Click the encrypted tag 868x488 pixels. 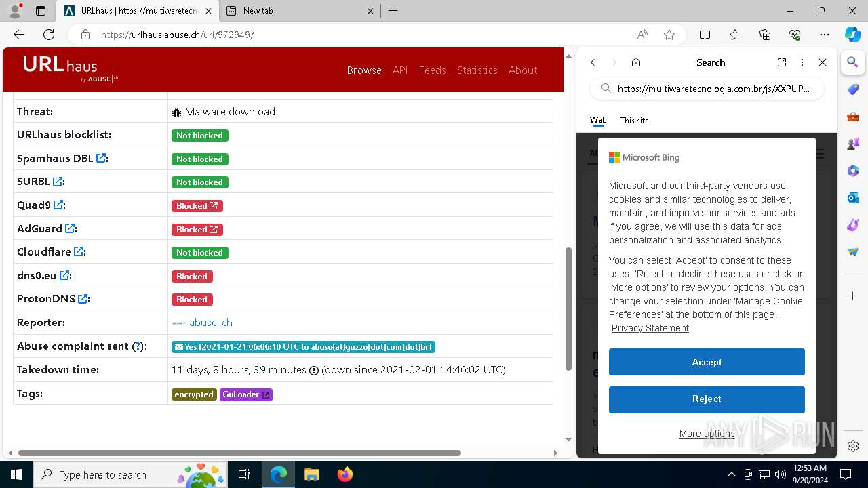point(194,394)
